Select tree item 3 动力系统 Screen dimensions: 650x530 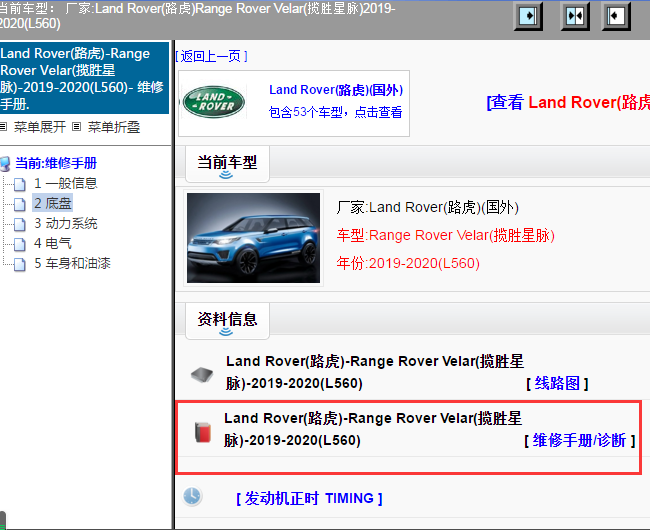click(x=65, y=223)
